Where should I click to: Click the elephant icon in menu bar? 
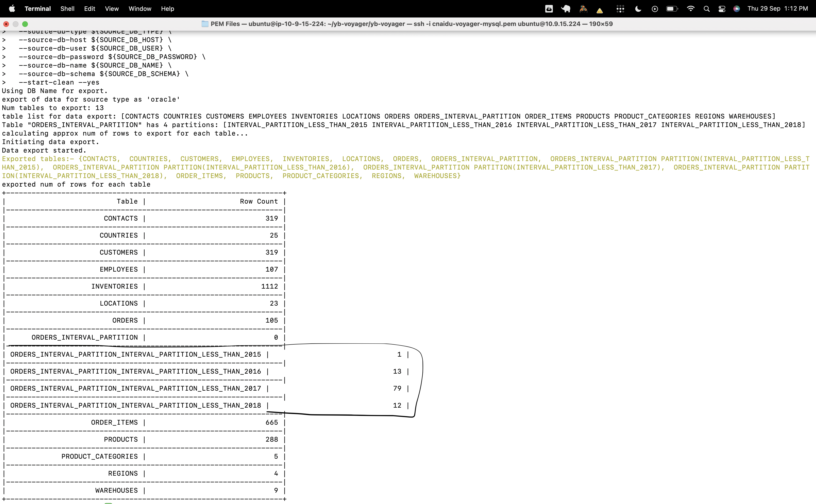(566, 9)
